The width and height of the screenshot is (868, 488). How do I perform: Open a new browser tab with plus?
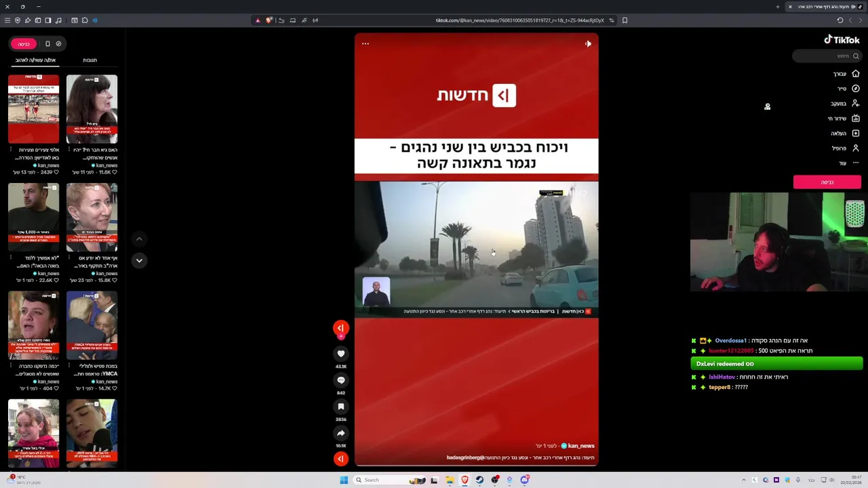coord(778,7)
